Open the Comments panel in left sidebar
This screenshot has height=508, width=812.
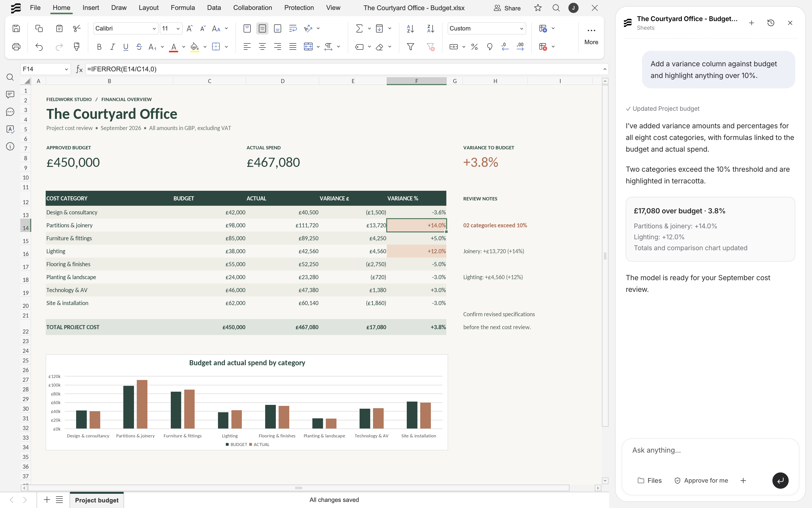click(x=10, y=94)
